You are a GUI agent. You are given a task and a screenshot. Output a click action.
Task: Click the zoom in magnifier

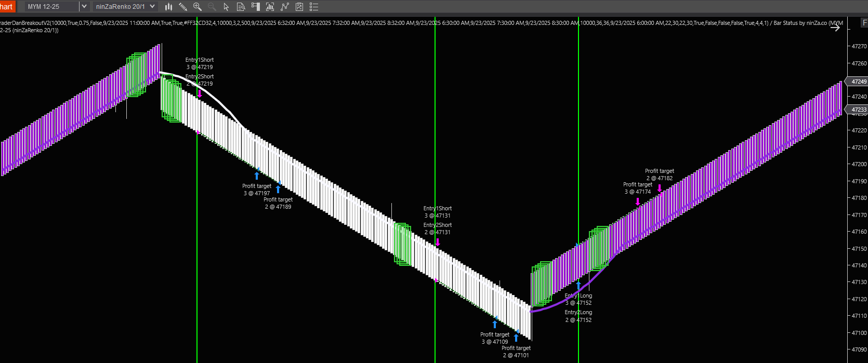pos(198,7)
